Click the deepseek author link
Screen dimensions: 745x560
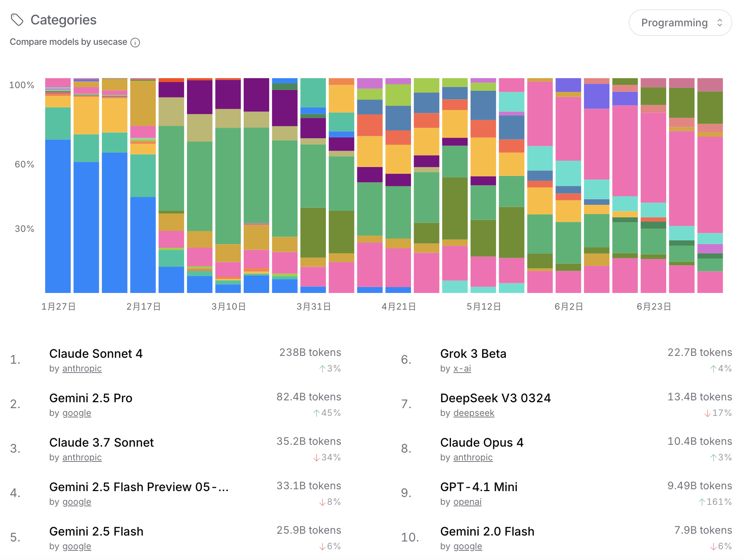point(474,413)
